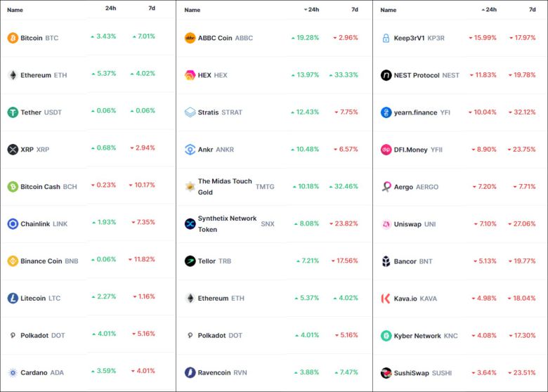Viewport: 548px width, 392px height.
Task: Select the XRP coin icon
Action: pos(13,150)
